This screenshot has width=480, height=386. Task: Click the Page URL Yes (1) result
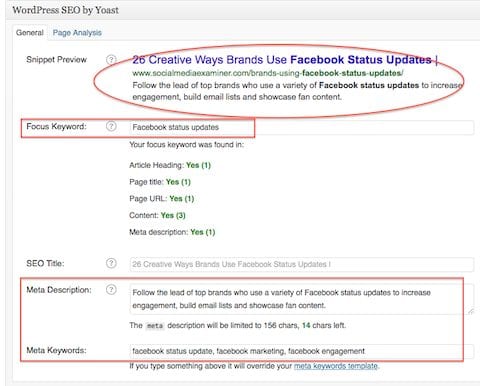click(182, 199)
